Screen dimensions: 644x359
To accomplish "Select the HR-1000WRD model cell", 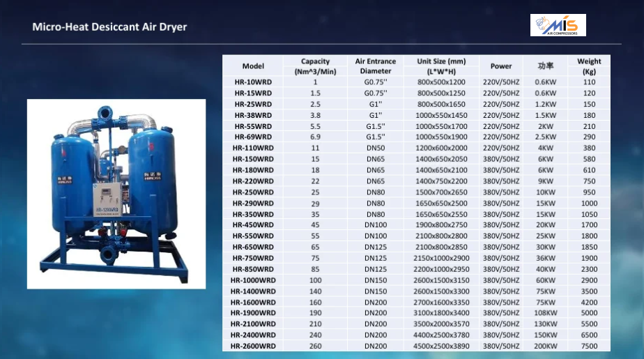I will coord(253,280).
